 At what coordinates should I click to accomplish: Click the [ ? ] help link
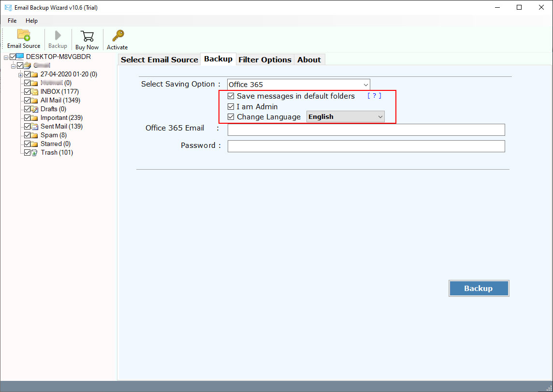374,96
